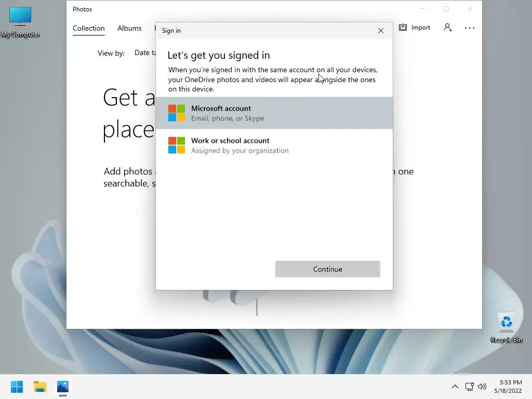Click the 'Assigned by your organization' text

tap(240, 151)
